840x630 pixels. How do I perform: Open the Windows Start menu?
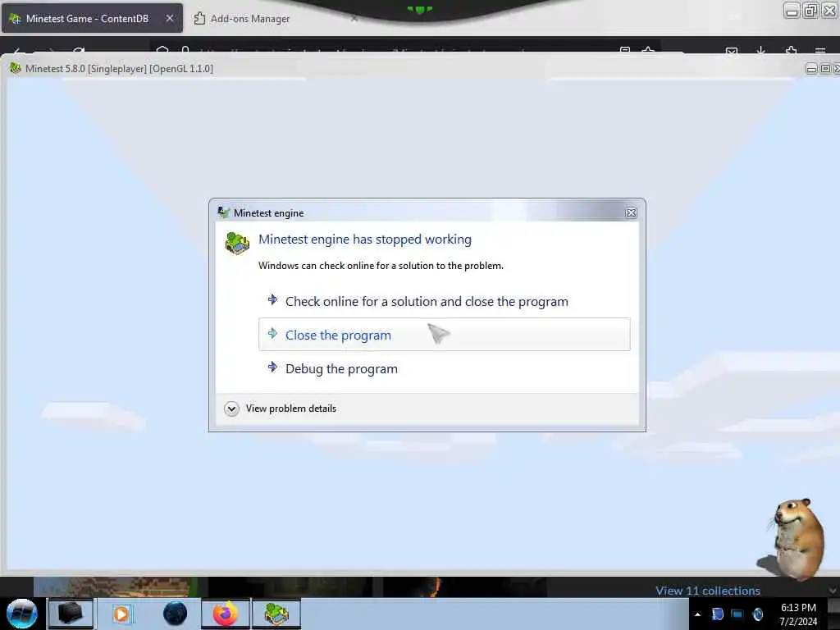(x=22, y=614)
